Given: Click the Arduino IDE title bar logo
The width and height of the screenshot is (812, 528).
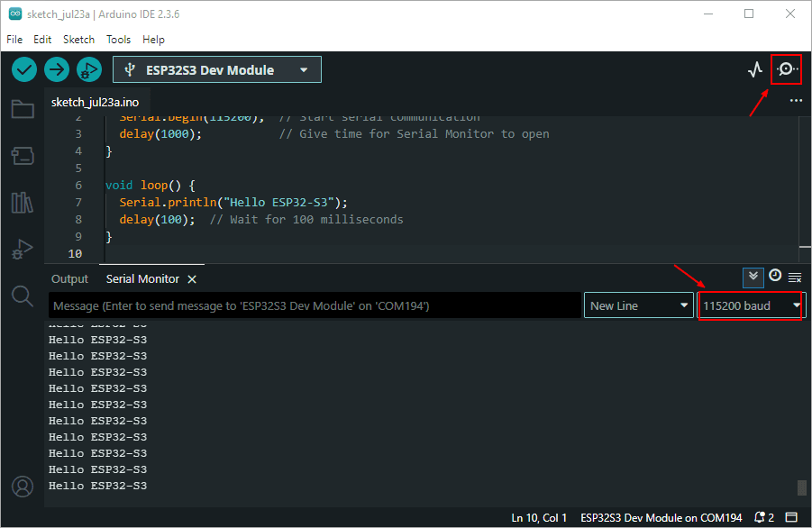Looking at the screenshot, I should (x=15, y=14).
